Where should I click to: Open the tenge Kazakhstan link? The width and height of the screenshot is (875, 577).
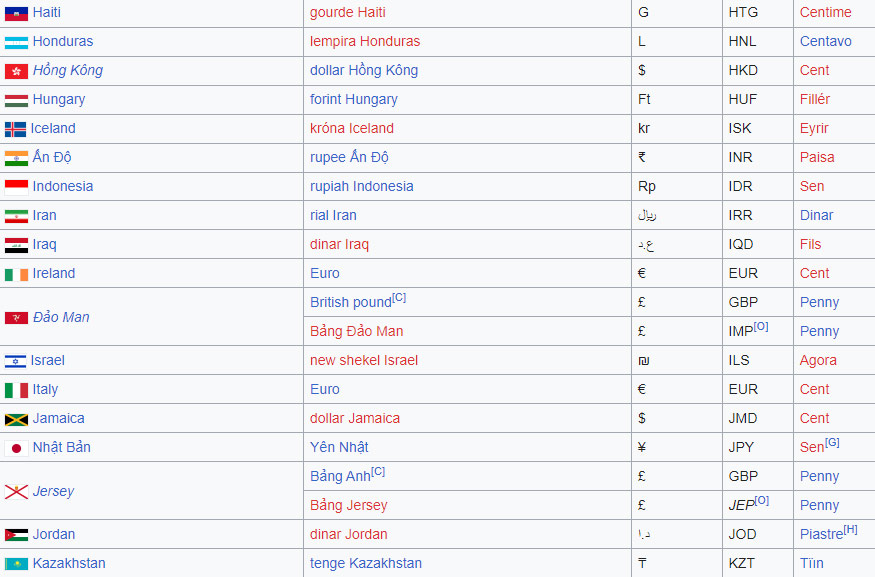(366, 564)
